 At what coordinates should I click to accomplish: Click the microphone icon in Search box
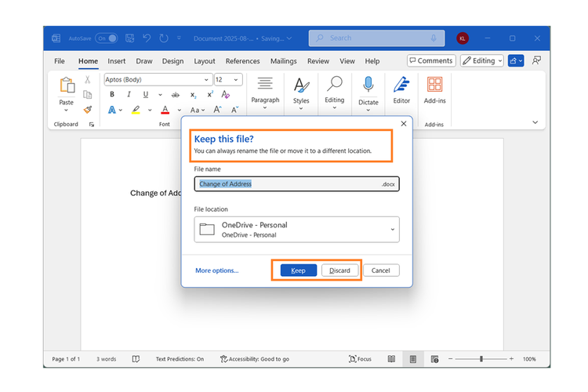(x=434, y=38)
